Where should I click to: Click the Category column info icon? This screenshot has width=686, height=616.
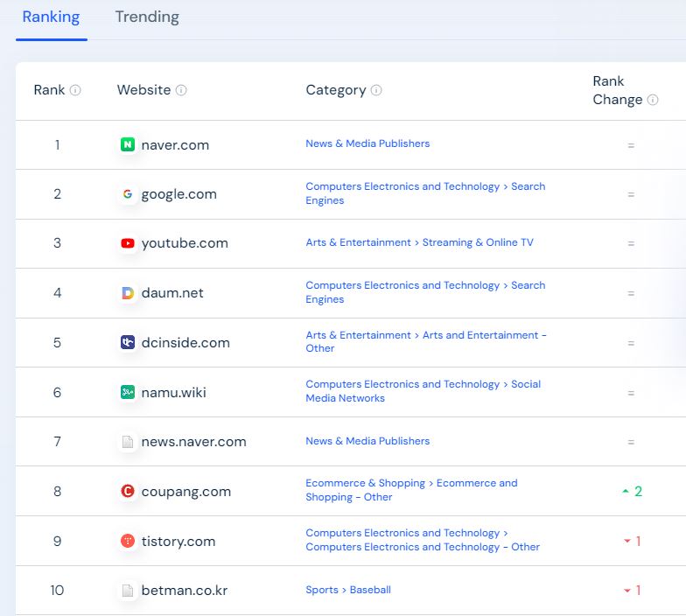pyautogui.click(x=376, y=90)
